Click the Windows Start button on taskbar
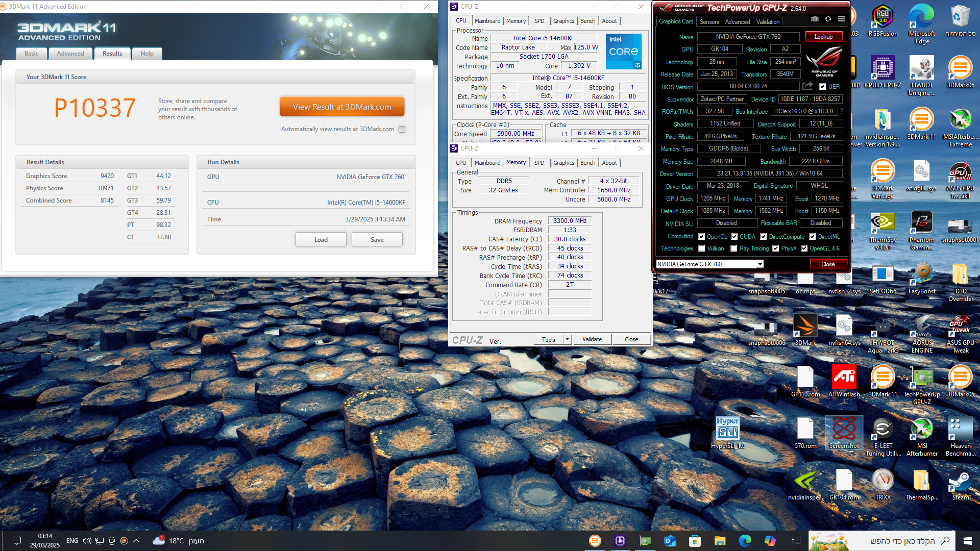 click(968, 541)
